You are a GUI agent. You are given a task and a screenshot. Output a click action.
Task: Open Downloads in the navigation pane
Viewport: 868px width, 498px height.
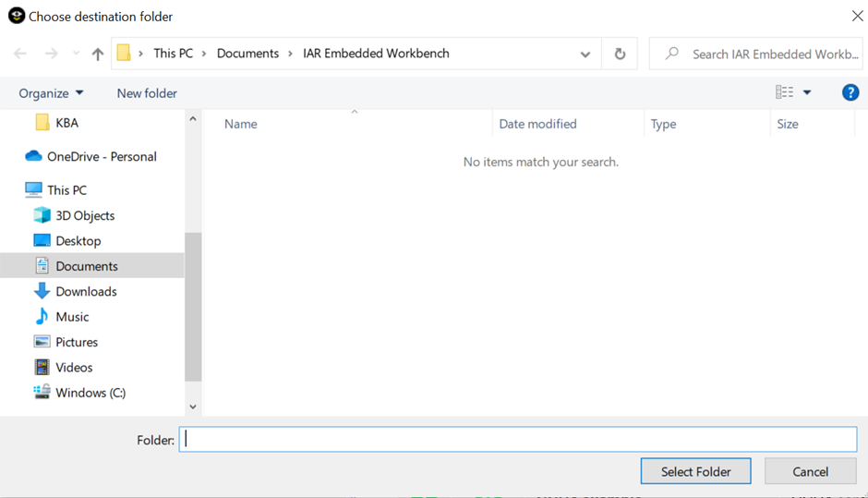click(x=86, y=291)
